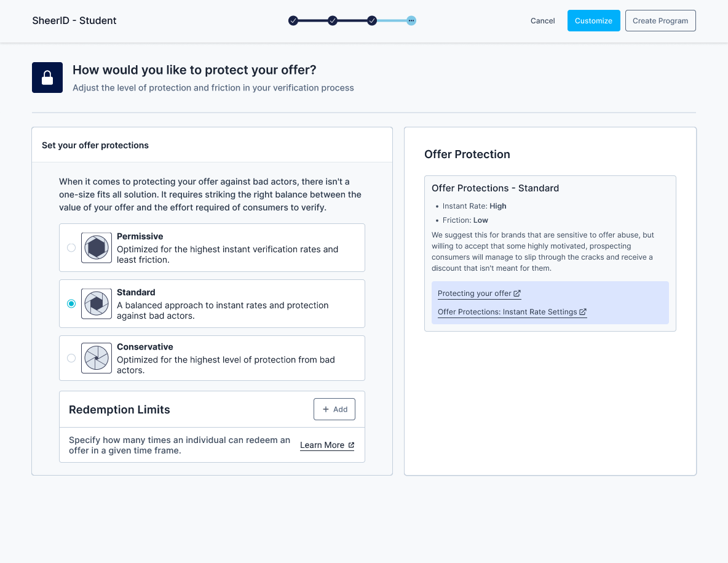Screen dimensions: 728x563
Task: Click the external-link icon after Instant Rate Settings
Action: (x=583, y=312)
